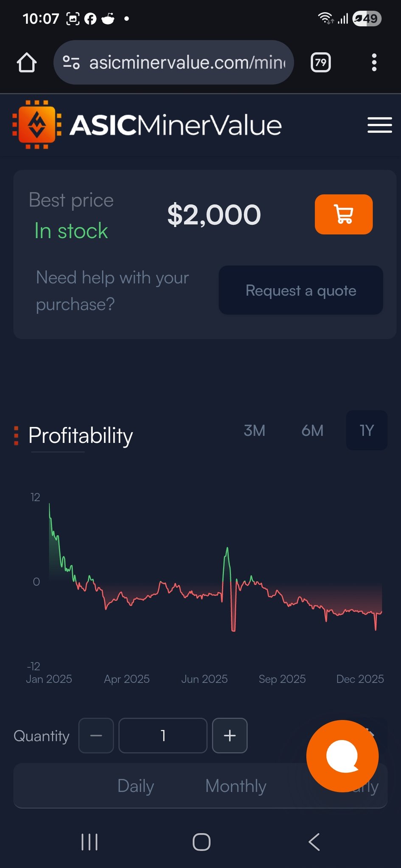401x868 pixels.
Task: Select the 3M profitability range
Action: [x=254, y=431]
